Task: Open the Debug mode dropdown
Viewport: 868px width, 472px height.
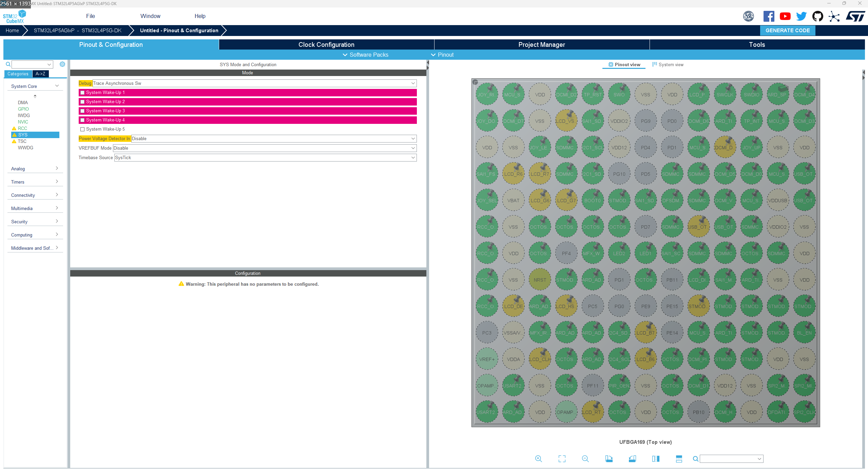Action: pos(254,83)
